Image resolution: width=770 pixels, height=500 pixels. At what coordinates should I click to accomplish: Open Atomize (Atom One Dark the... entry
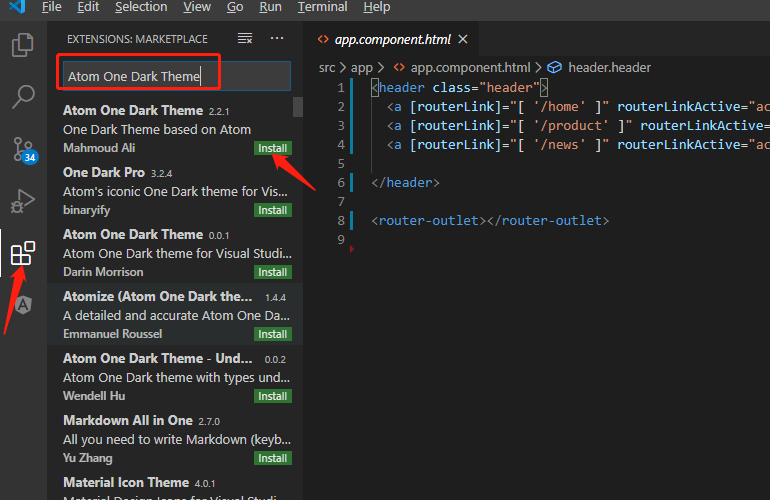point(174,314)
